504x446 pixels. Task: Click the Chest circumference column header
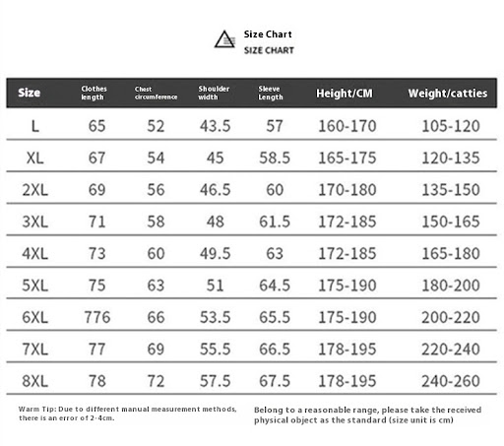coord(156,93)
